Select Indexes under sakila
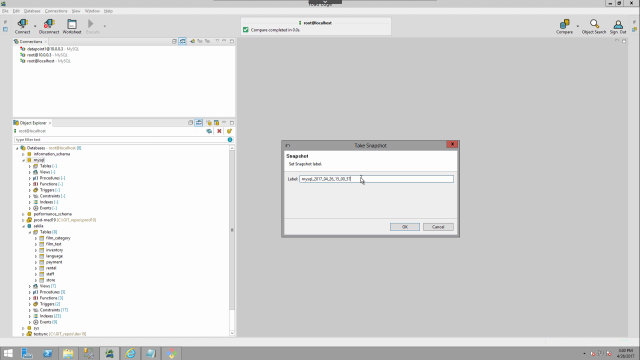This screenshot has height=360, width=640. (50, 316)
